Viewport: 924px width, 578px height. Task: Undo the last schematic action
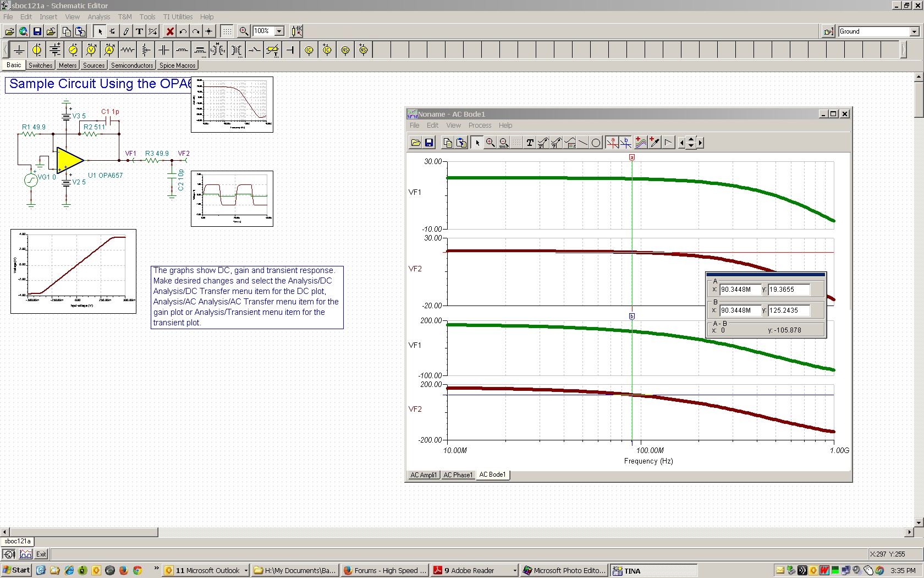point(183,31)
